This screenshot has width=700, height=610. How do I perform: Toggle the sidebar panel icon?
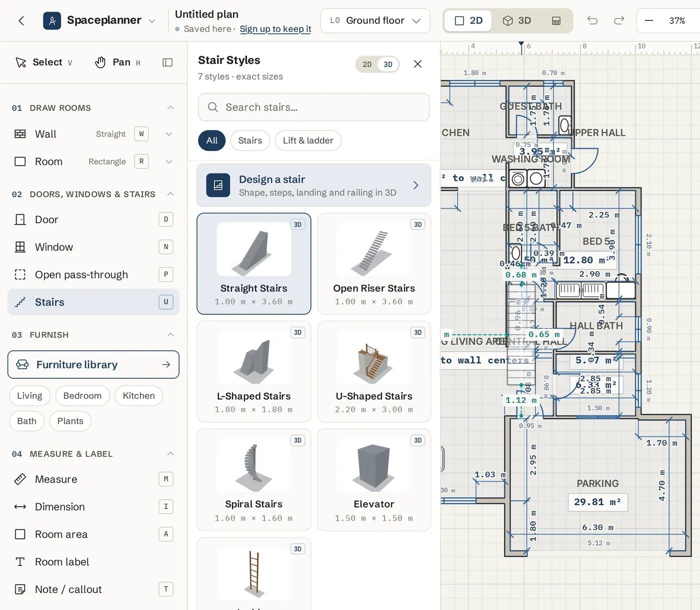point(167,62)
